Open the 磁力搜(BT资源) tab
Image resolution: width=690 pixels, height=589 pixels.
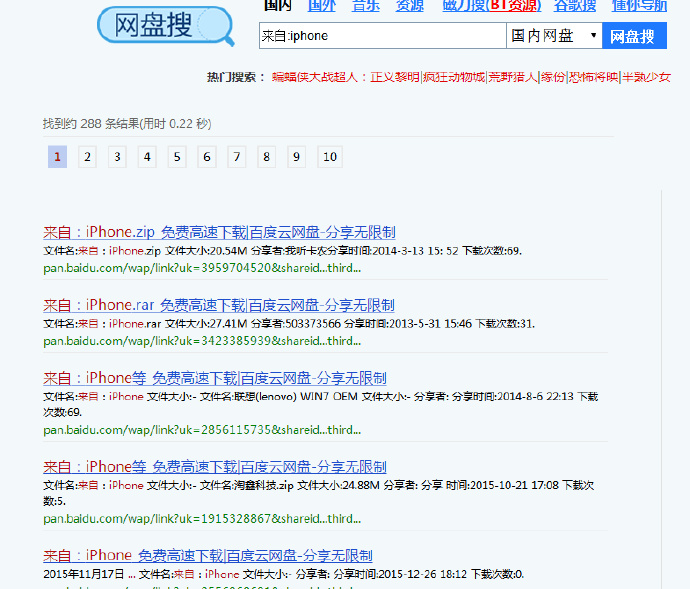pos(492,6)
